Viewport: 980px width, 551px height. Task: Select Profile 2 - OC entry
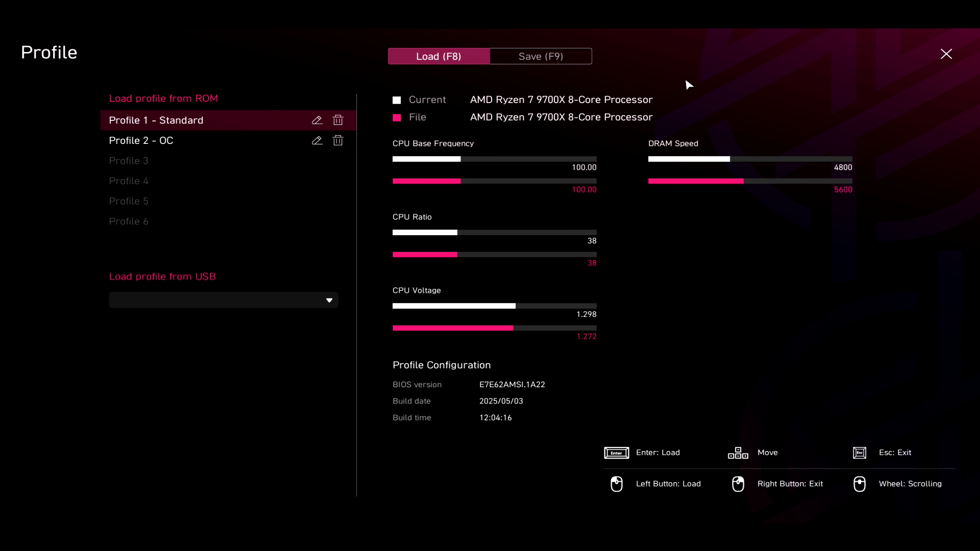(x=141, y=140)
